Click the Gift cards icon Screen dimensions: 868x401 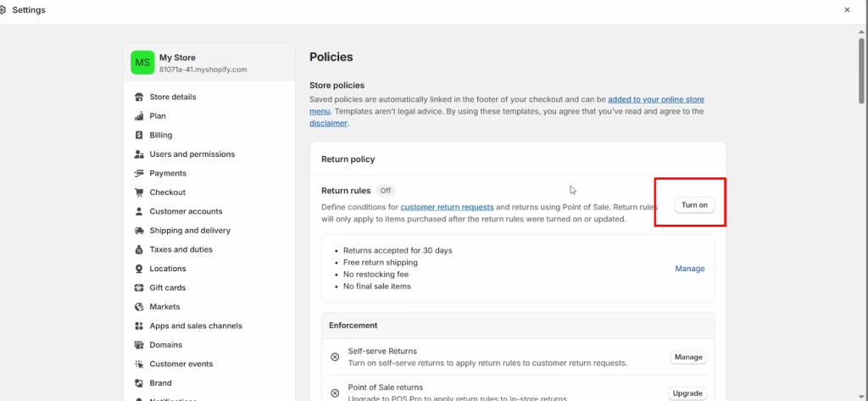[139, 288]
